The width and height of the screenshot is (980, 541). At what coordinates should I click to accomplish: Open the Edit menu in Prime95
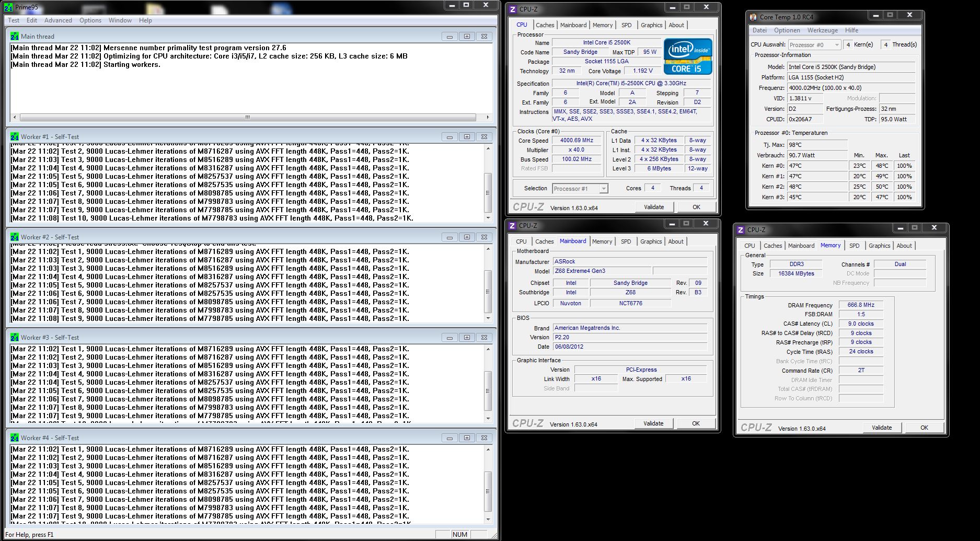[32, 20]
